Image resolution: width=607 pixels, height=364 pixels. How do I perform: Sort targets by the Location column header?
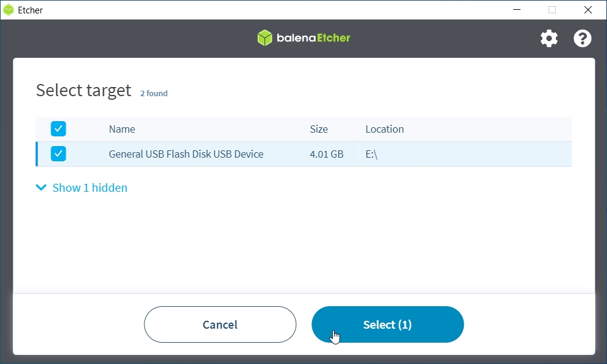point(385,129)
